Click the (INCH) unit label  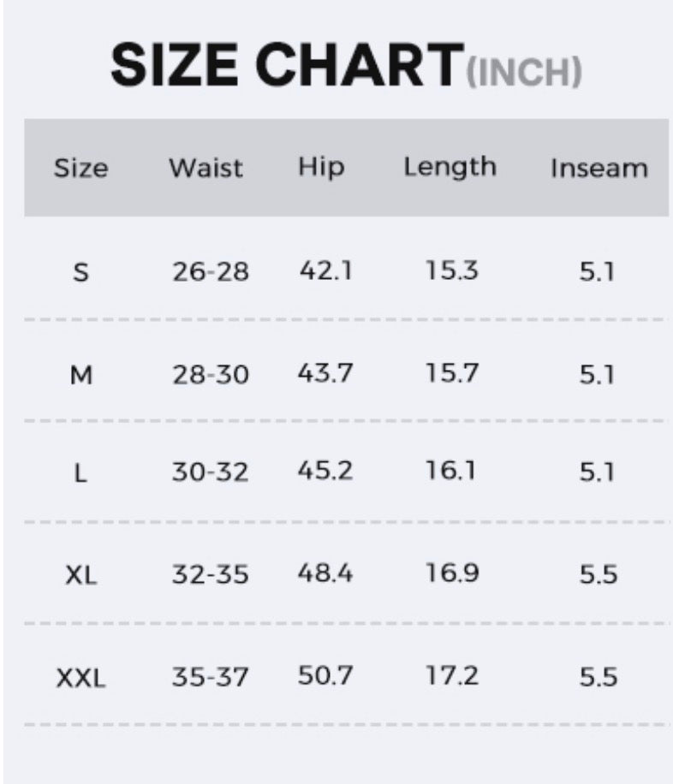(524, 72)
